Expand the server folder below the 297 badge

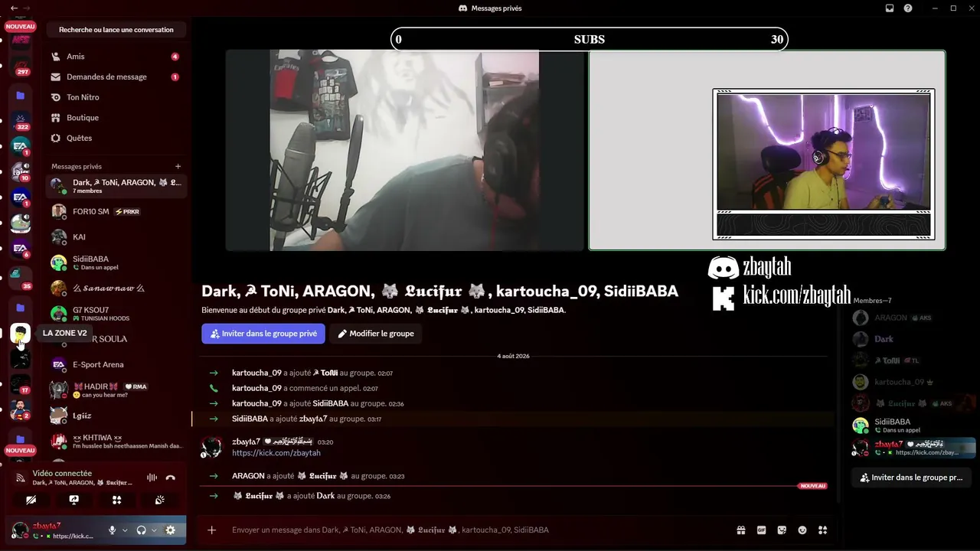pos(21,96)
